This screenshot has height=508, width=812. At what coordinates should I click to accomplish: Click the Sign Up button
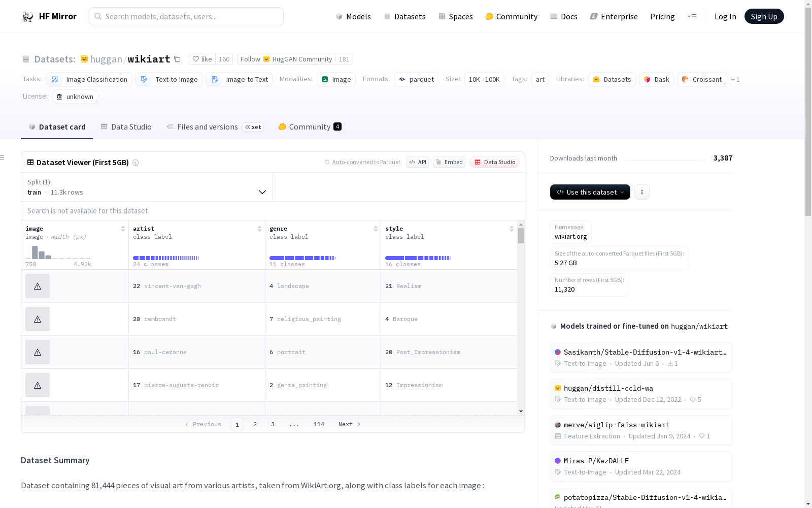(764, 16)
